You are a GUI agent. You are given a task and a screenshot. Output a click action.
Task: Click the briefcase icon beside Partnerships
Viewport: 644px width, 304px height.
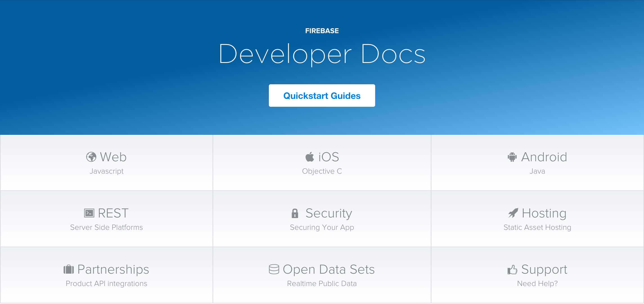coord(69,269)
